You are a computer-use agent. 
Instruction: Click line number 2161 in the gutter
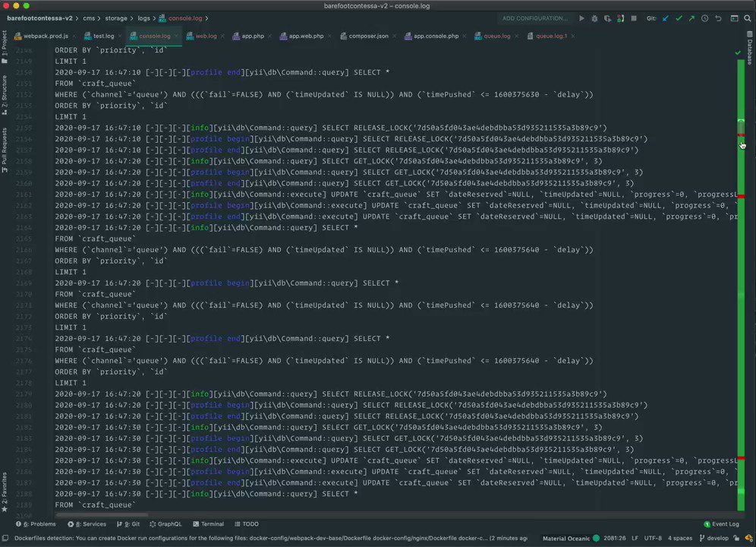24,194
